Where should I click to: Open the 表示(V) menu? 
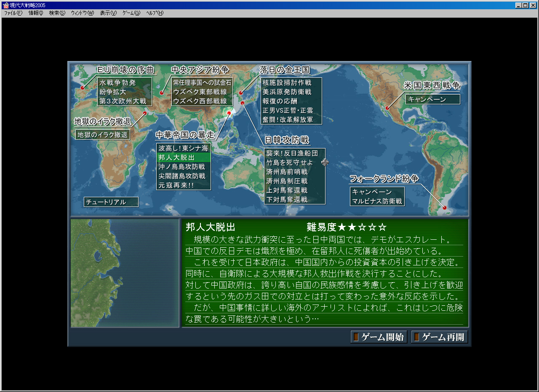(x=108, y=13)
